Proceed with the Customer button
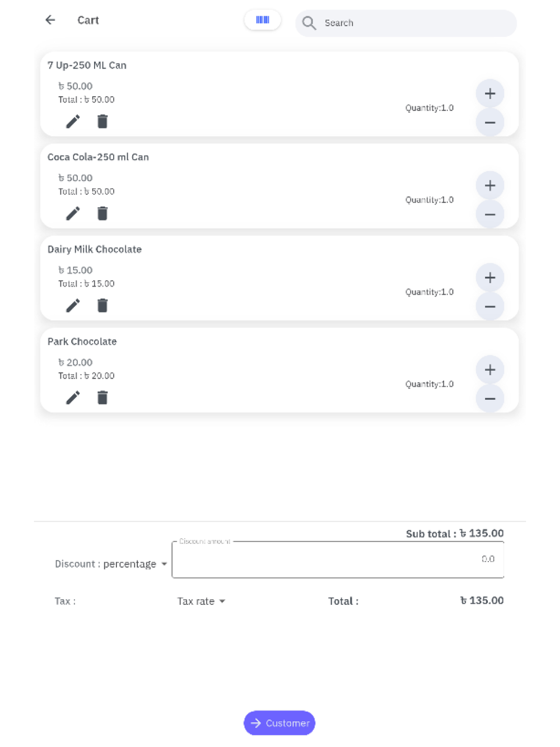 pos(279,723)
